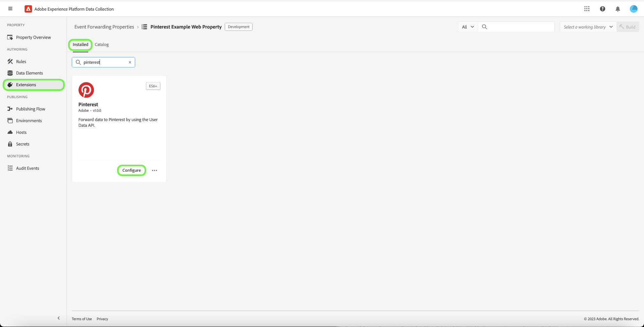Click the Forward data to Pinterest description

click(x=118, y=122)
